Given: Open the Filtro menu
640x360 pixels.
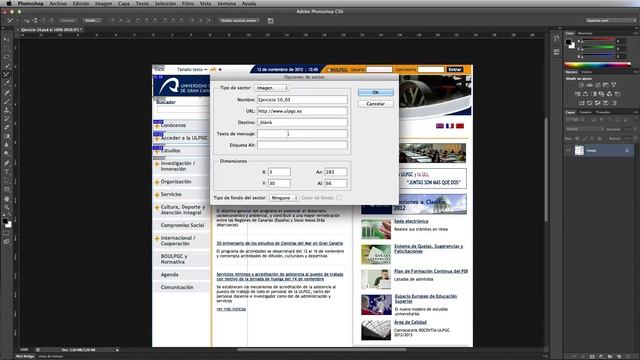Looking at the screenshot, I should coord(188,3).
